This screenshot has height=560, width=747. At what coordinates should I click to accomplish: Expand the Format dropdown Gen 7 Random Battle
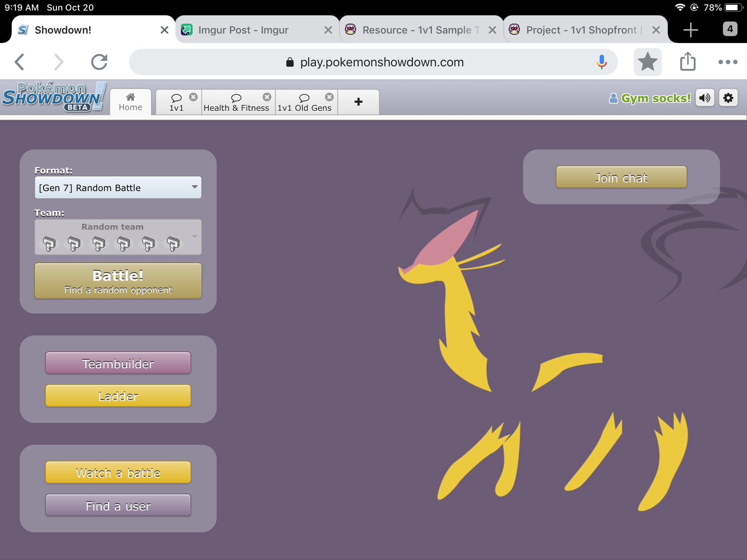pos(118,188)
